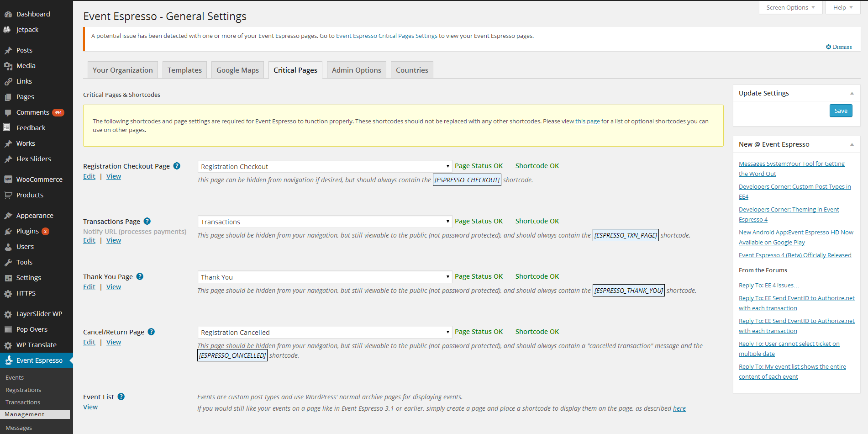
Task: Click the [ESPRESSO_TXN_PAGE] shortcode text
Action: [x=626, y=235]
